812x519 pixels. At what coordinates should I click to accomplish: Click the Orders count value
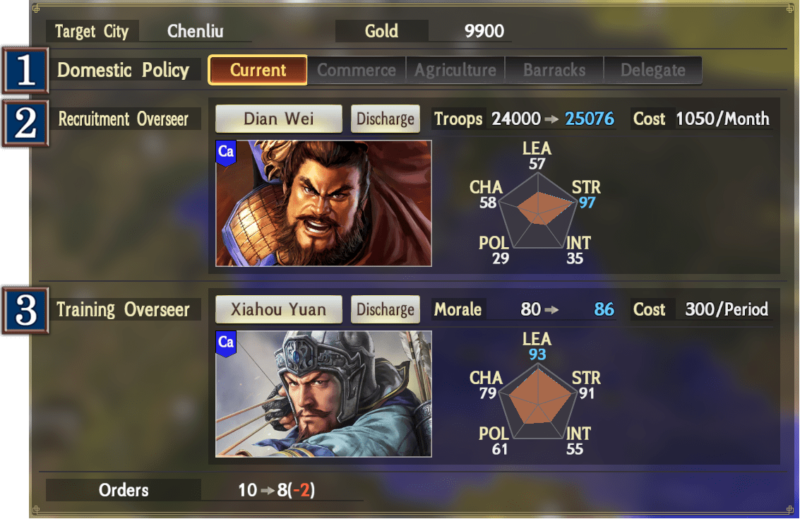pos(276,489)
